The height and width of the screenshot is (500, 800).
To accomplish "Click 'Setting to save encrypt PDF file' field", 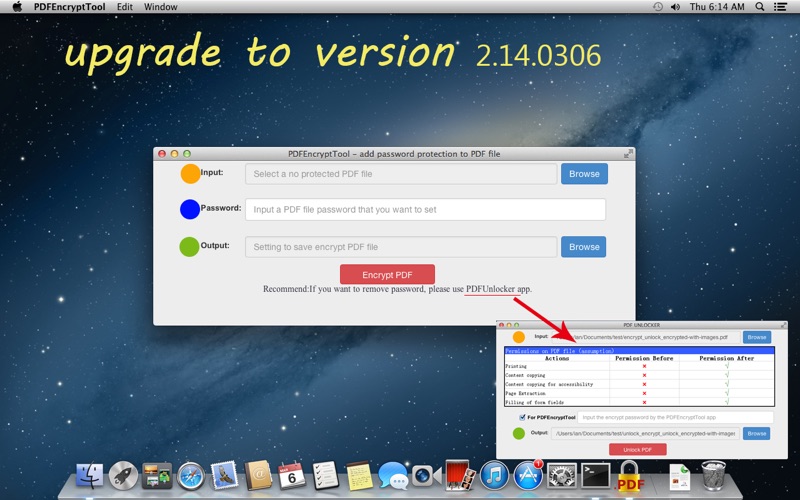I will (x=401, y=247).
